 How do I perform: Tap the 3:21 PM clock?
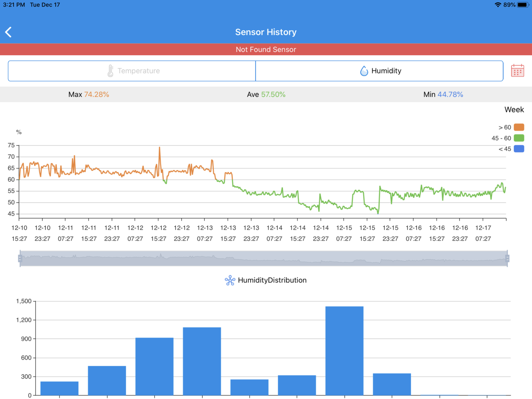coord(14,5)
